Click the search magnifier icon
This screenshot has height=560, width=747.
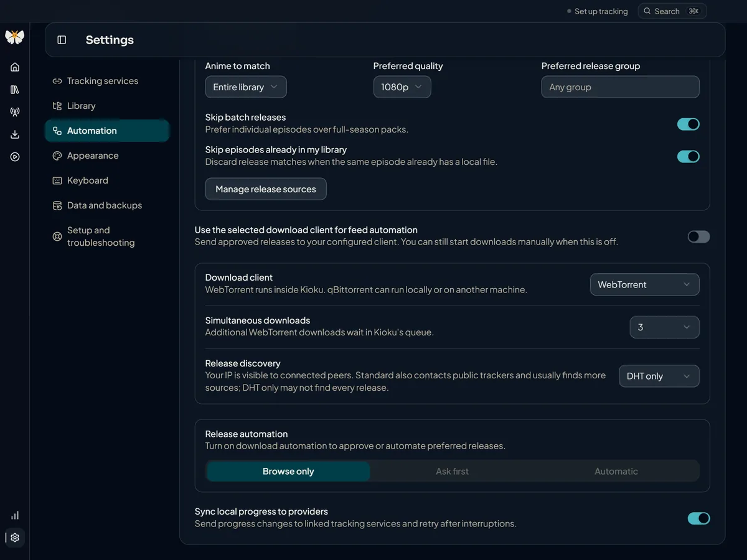pos(647,11)
